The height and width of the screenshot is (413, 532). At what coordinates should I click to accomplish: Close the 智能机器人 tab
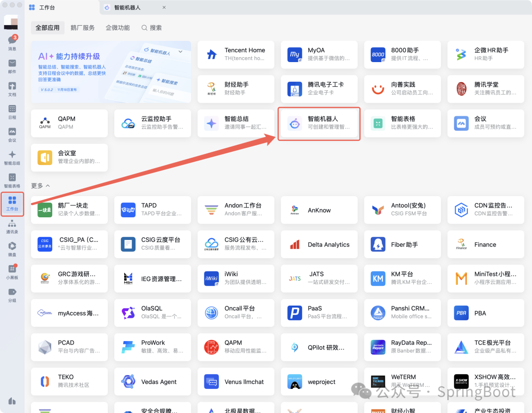point(164,7)
